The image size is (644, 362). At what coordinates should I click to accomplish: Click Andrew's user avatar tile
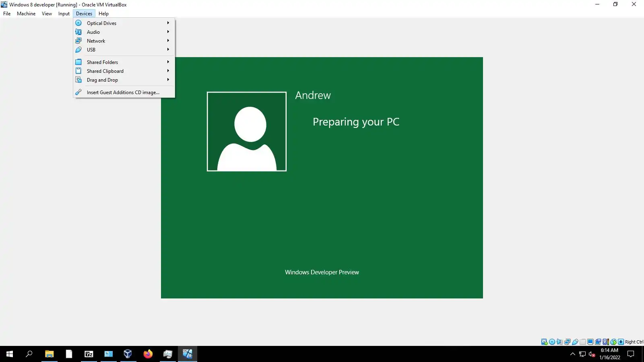tap(247, 132)
